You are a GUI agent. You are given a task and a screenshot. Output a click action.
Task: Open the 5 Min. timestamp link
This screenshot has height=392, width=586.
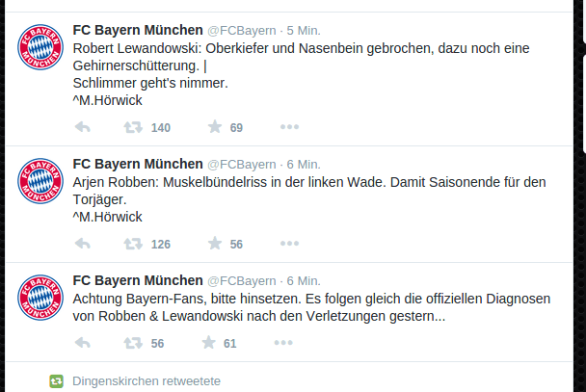point(304,31)
